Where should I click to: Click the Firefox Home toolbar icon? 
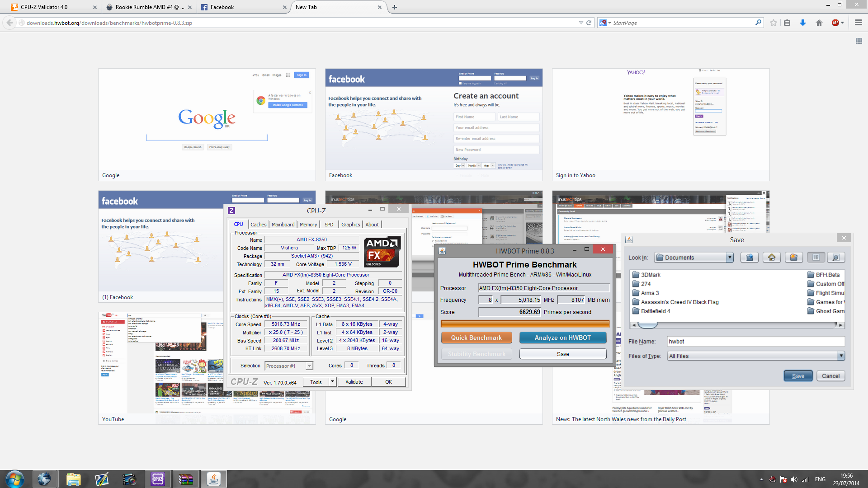(x=819, y=23)
